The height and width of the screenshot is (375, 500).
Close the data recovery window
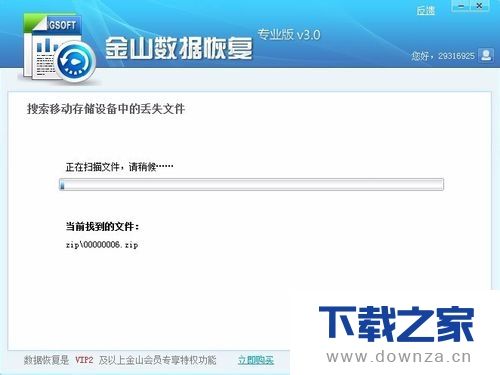coord(479,6)
